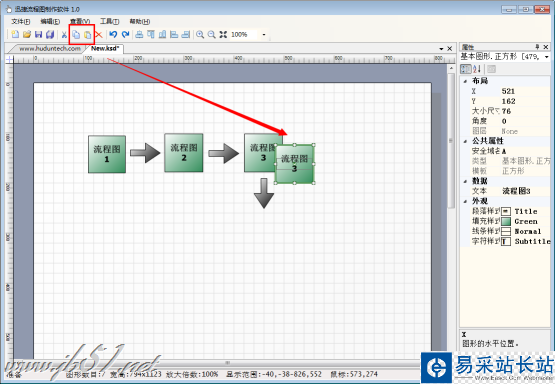Open a file with folder icon
The image size is (555, 384).
click(27, 34)
